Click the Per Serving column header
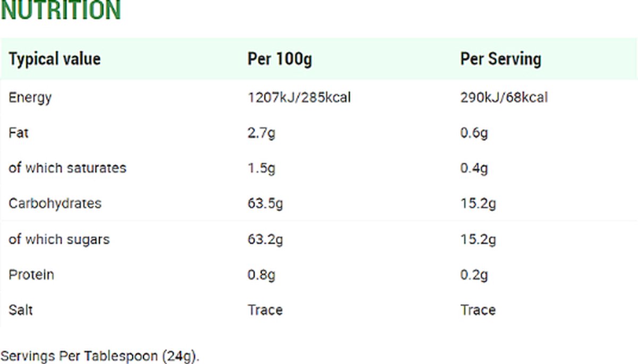The width and height of the screenshot is (638, 364). click(501, 58)
